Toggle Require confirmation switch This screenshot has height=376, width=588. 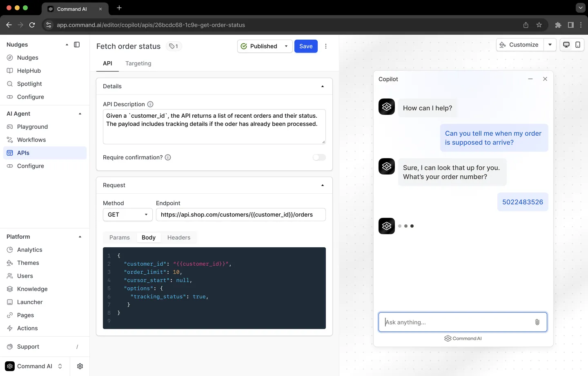point(319,157)
